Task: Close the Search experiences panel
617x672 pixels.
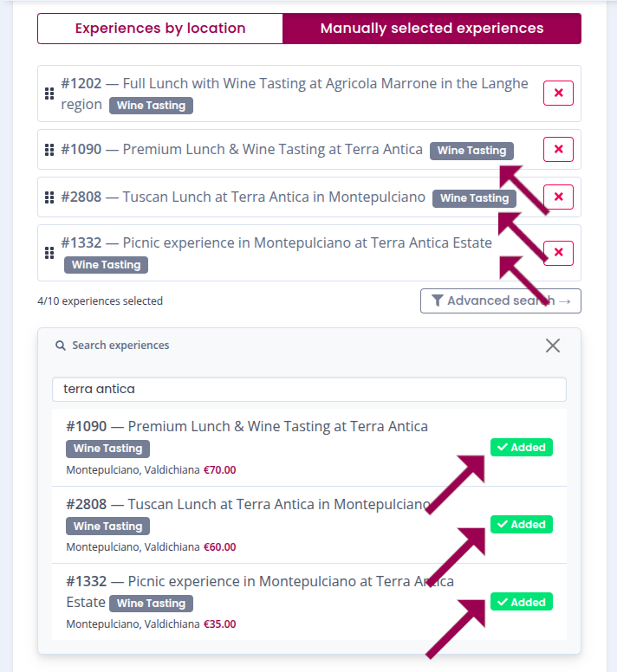Action: click(x=553, y=346)
